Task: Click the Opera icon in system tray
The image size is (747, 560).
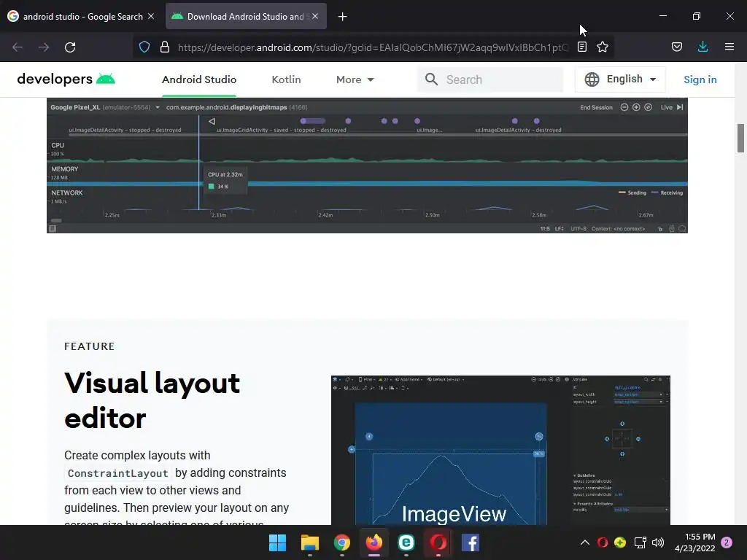Action: pyautogui.click(x=603, y=542)
